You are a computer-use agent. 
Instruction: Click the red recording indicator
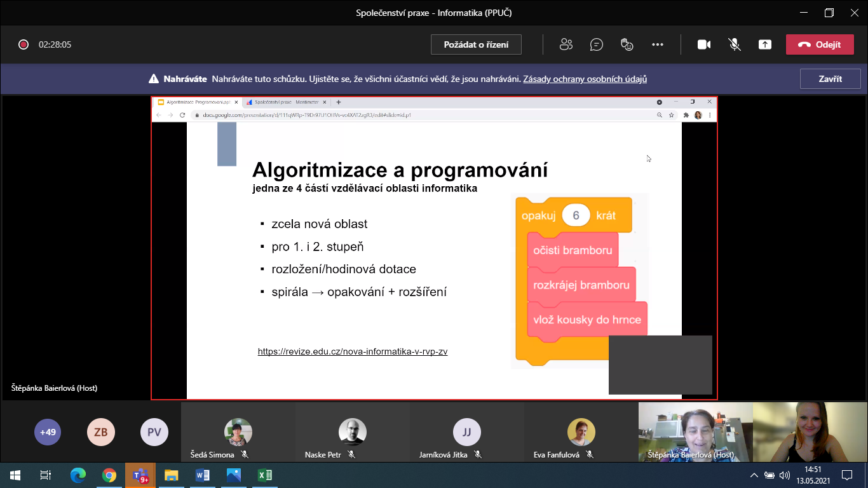pyautogui.click(x=24, y=44)
